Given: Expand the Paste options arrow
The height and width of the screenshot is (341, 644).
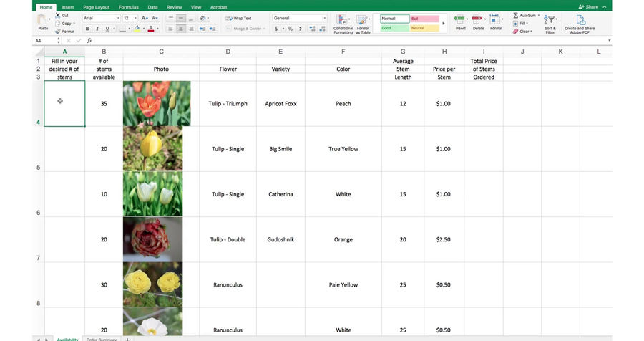Looking at the screenshot, I should coord(49,19).
